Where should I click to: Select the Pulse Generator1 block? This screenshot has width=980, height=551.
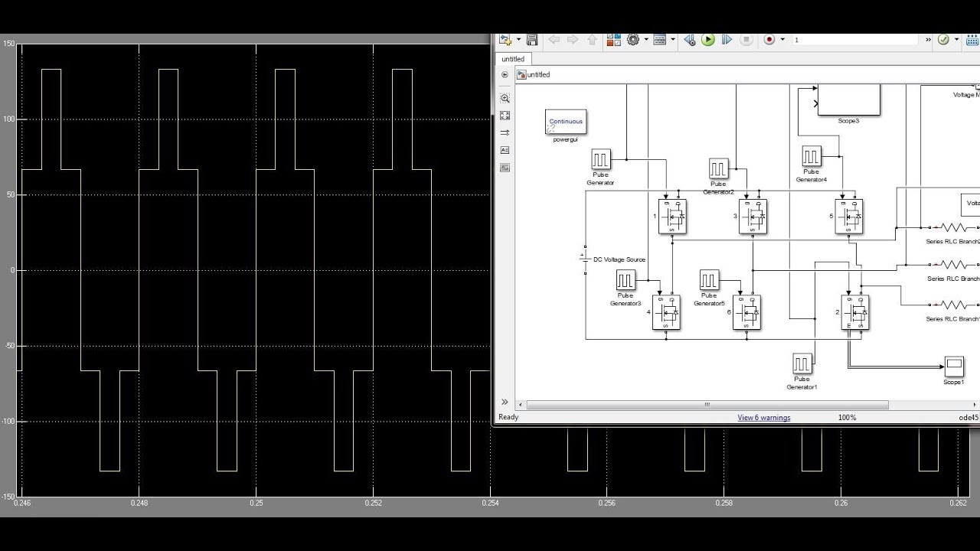click(x=802, y=364)
